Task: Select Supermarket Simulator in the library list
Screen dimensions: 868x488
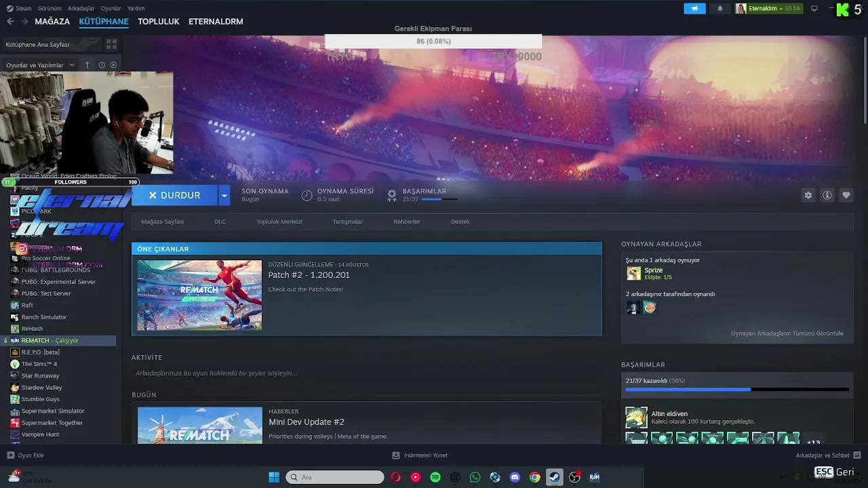Action: 52,411
